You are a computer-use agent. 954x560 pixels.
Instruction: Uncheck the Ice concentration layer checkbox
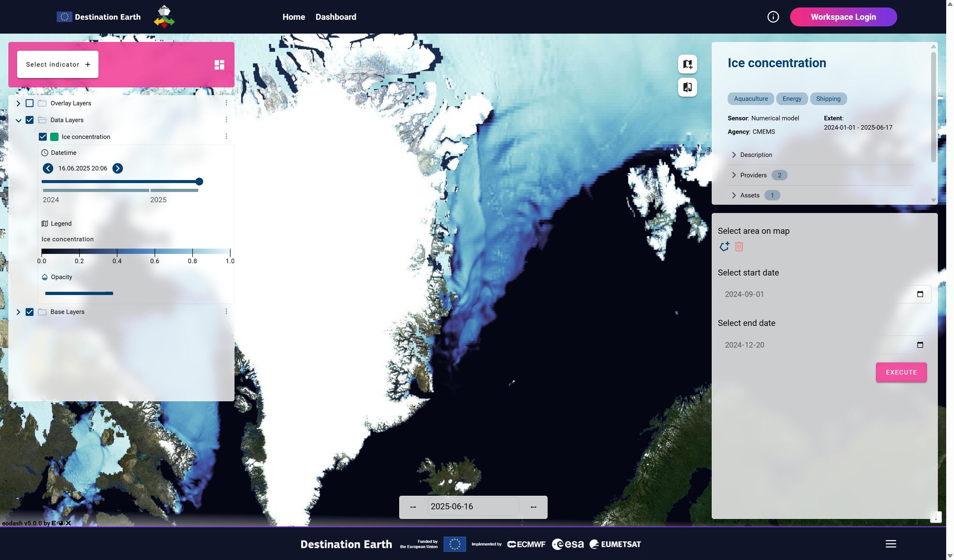(x=43, y=137)
